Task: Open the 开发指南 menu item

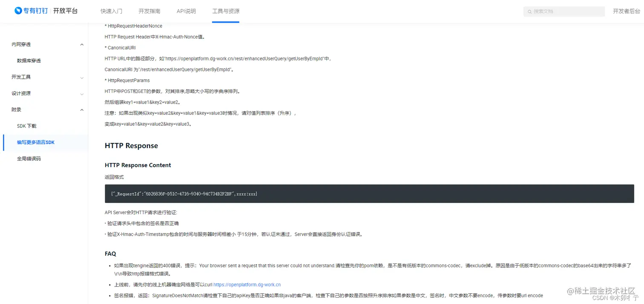Action: click(149, 11)
